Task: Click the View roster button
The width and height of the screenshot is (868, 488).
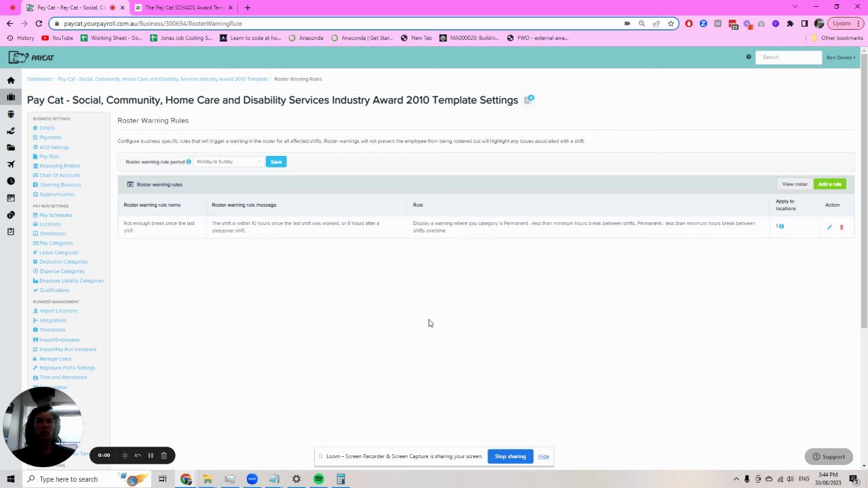Action: click(795, 184)
